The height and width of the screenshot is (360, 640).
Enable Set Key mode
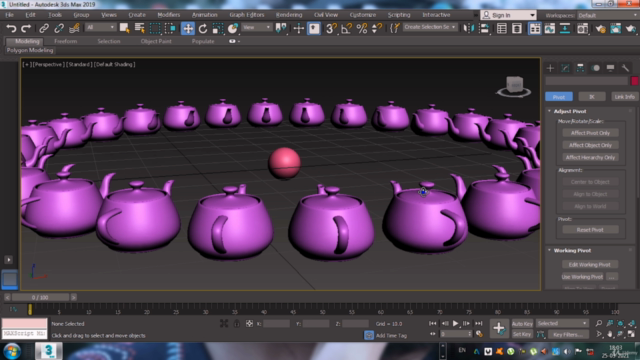click(522, 334)
